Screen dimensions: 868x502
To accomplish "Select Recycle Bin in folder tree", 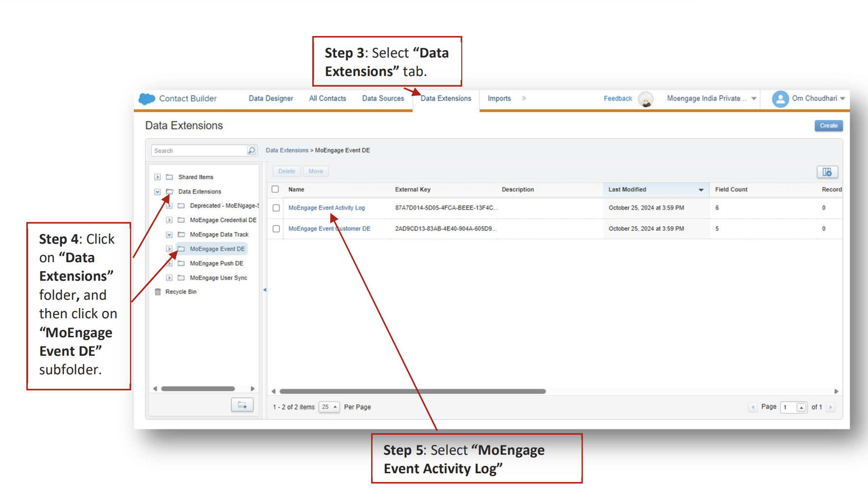I will (x=181, y=292).
